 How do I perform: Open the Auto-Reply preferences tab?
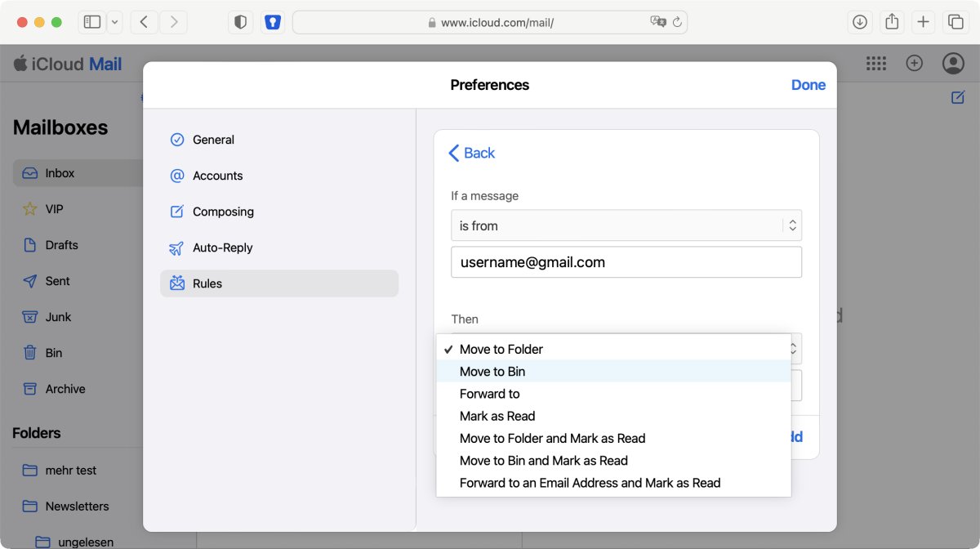pos(222,248)
